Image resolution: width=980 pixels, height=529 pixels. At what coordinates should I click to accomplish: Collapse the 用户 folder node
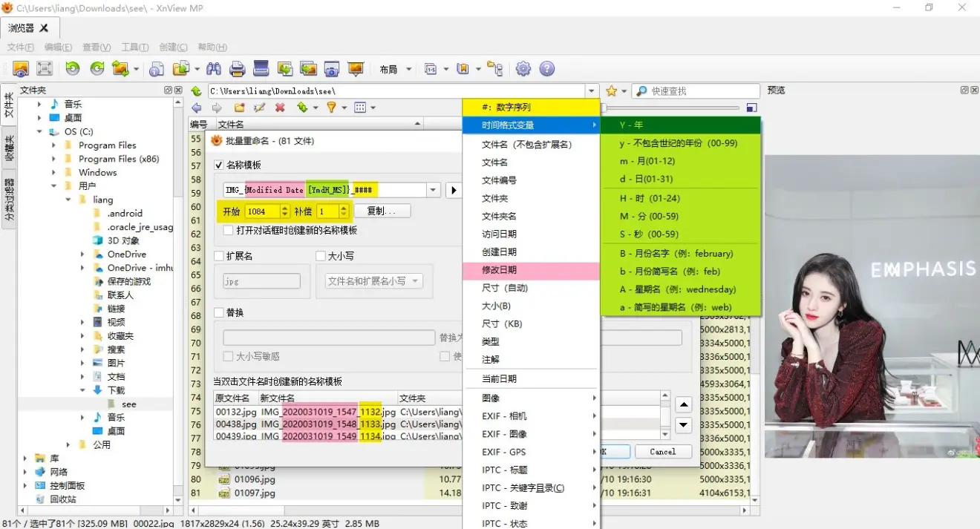coord(53,186)
